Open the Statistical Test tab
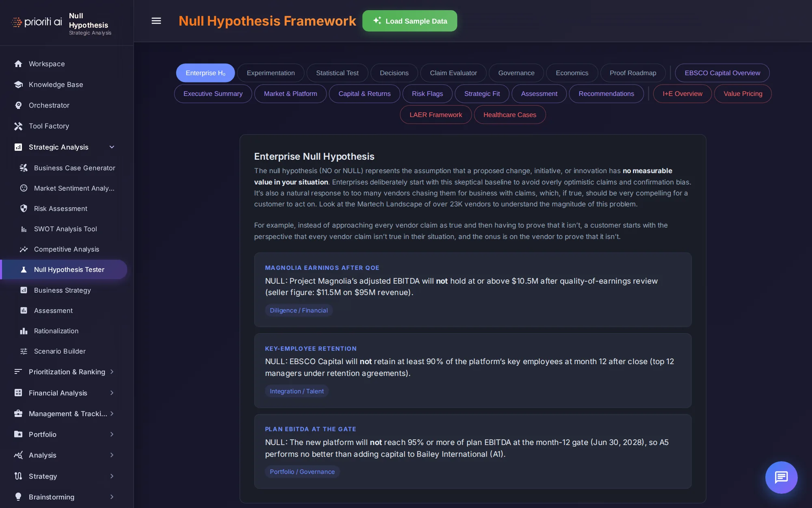This screenshot has width=812, height=508. (x=337, y=73)
